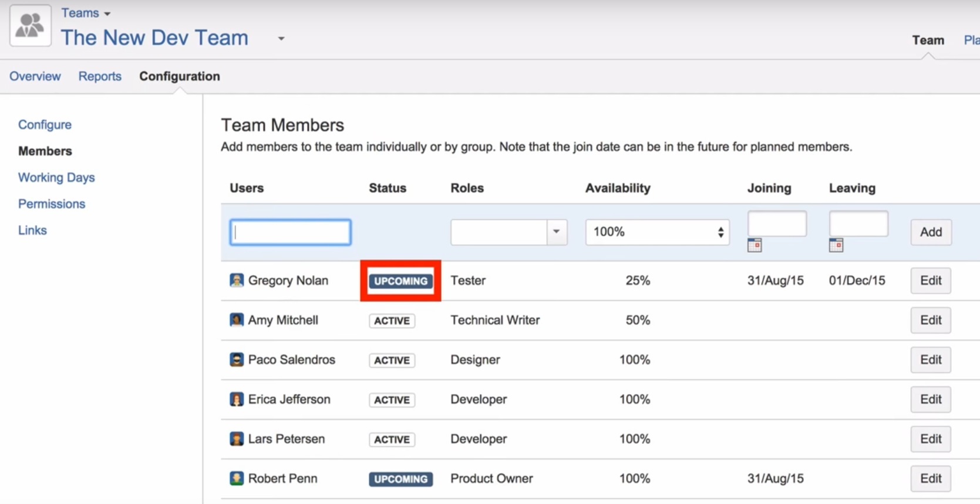
Task: Click Robert Penn's avatar icon
Action: coord(237,479)
